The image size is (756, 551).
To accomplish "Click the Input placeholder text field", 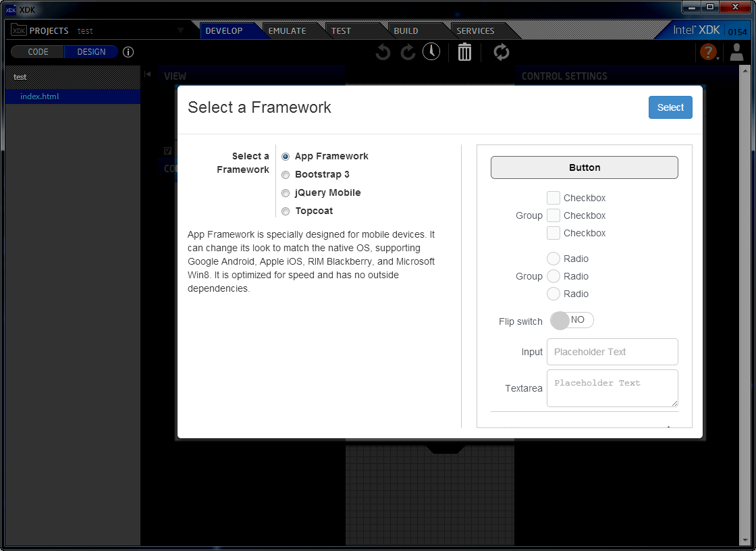I will pyautogui.click(x=612, y=352).
